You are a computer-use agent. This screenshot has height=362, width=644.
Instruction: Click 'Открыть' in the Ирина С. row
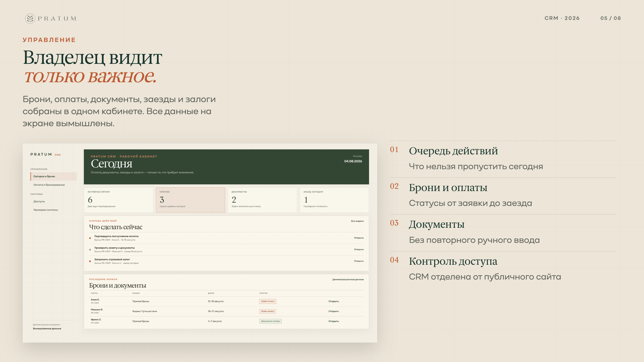coord(334,321)
